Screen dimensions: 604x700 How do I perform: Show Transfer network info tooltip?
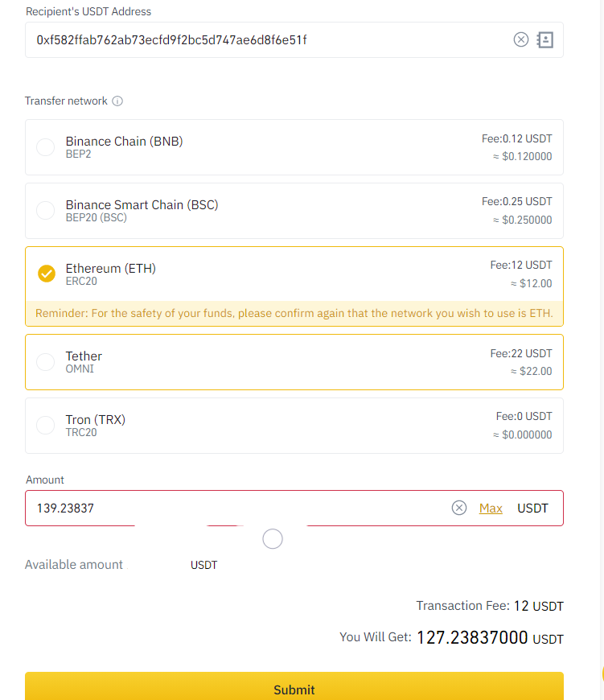(x=117, y=101)
